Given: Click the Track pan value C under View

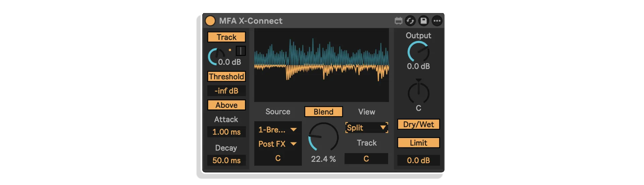Looking at the screenshot, I should (x=366, y=158).
